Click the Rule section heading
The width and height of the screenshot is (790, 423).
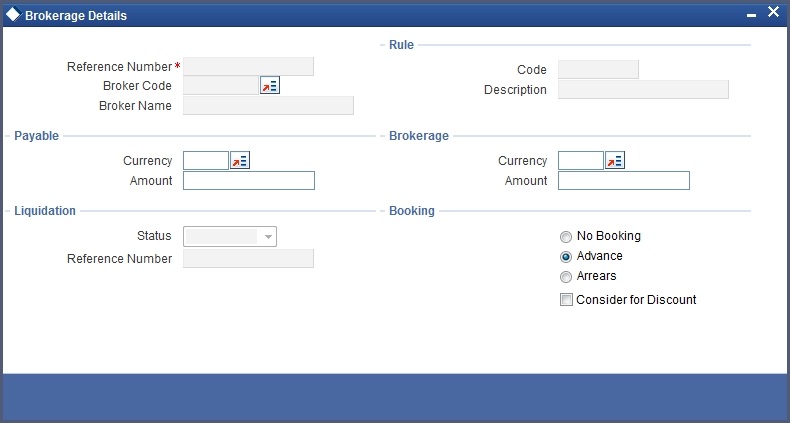click(402, 45)
